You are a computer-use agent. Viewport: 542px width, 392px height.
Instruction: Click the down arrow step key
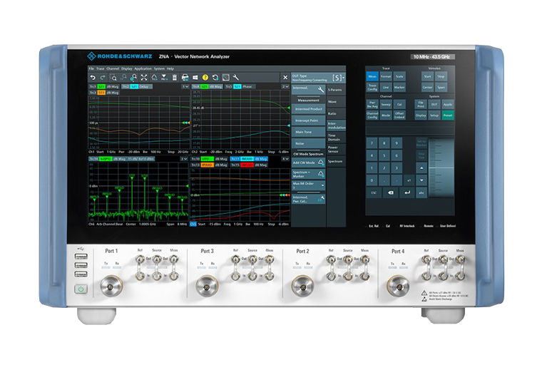421,180
